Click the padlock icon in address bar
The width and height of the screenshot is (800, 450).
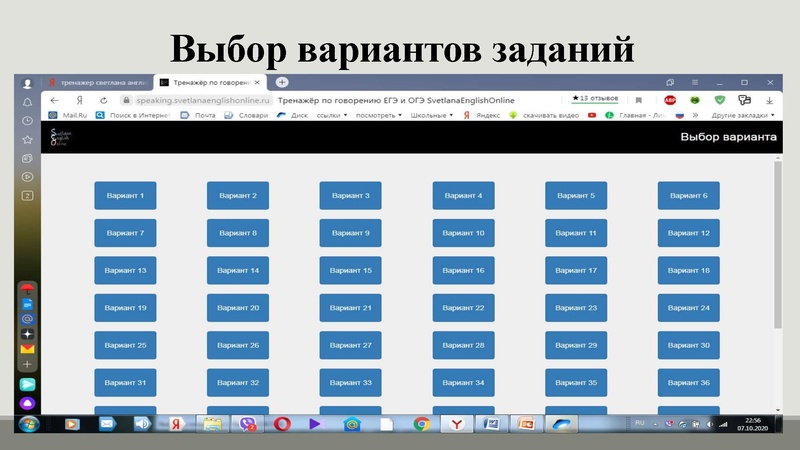tap(127, 100)
